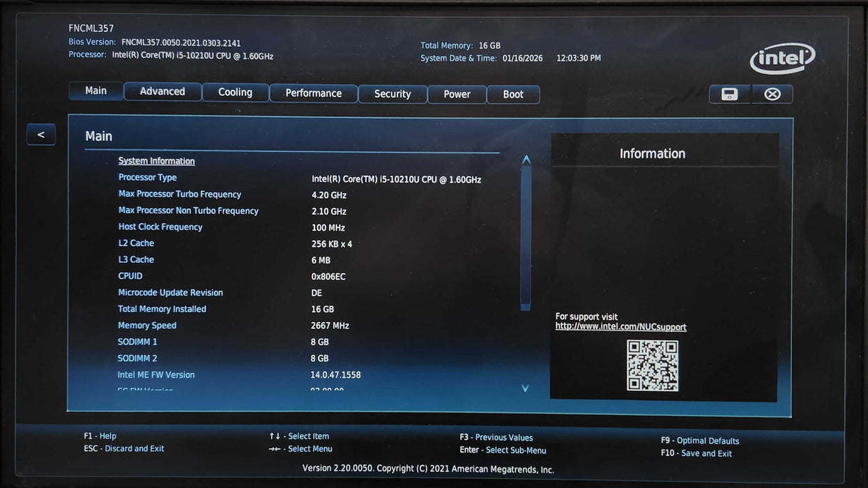Click the 4.20 GHz value
868x488 pixels.
coord(329,195)
